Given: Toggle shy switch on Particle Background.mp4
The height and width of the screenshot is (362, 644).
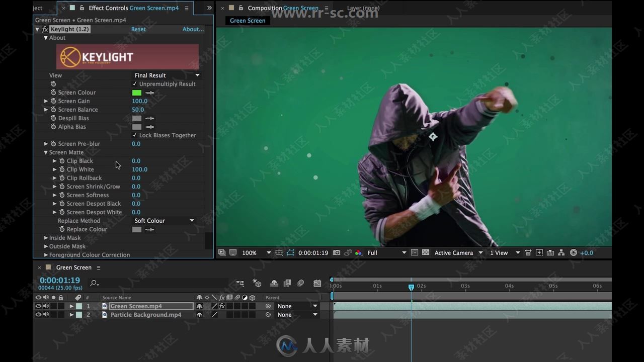Looking at the screenshot, I should [x=199, y=315].
